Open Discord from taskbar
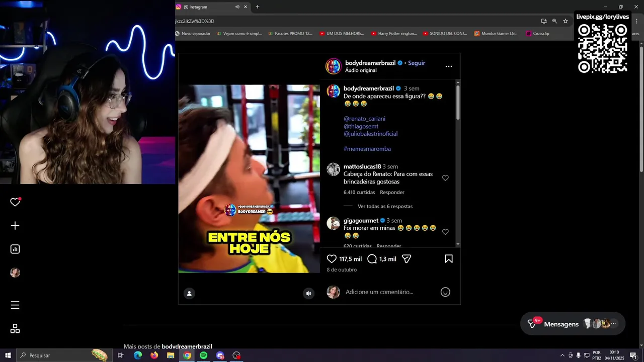 click(x=220, y=355)
